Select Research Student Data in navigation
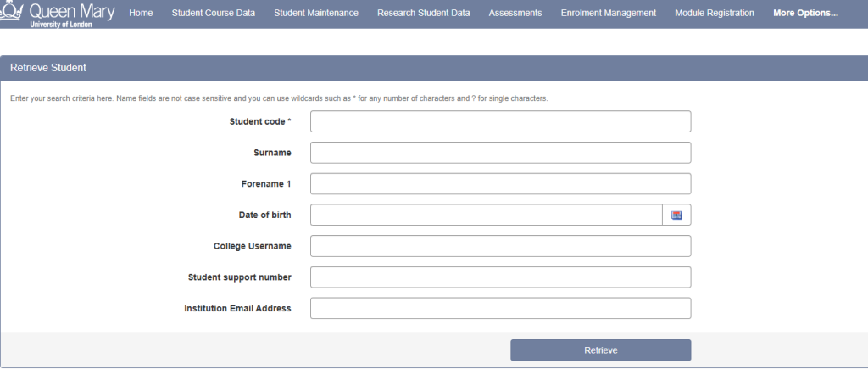Image resolution: width=868 pixels, height=375 pixels. [x=424, y=13]
